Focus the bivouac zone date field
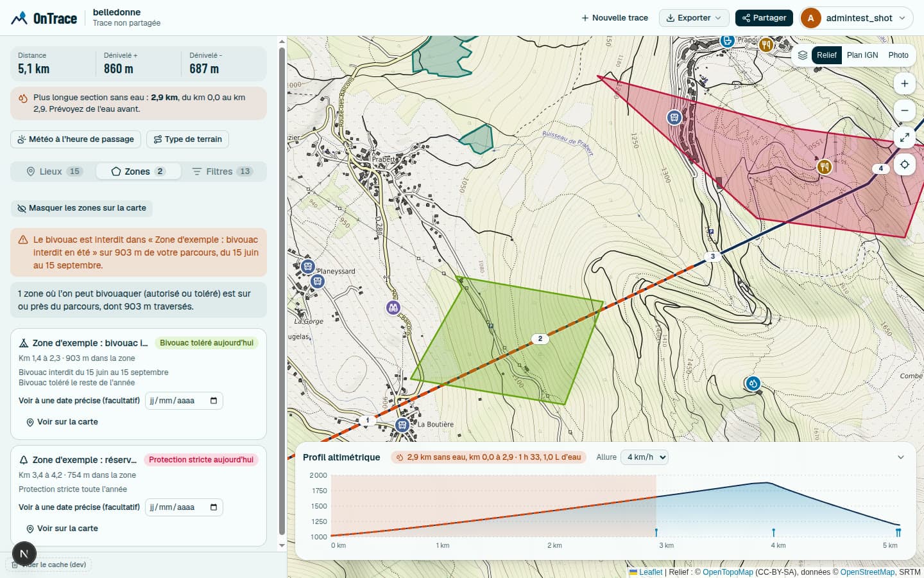 [184, 401]
